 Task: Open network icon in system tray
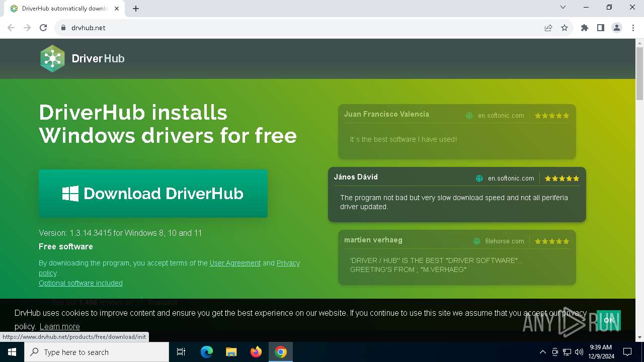(567, 352)
